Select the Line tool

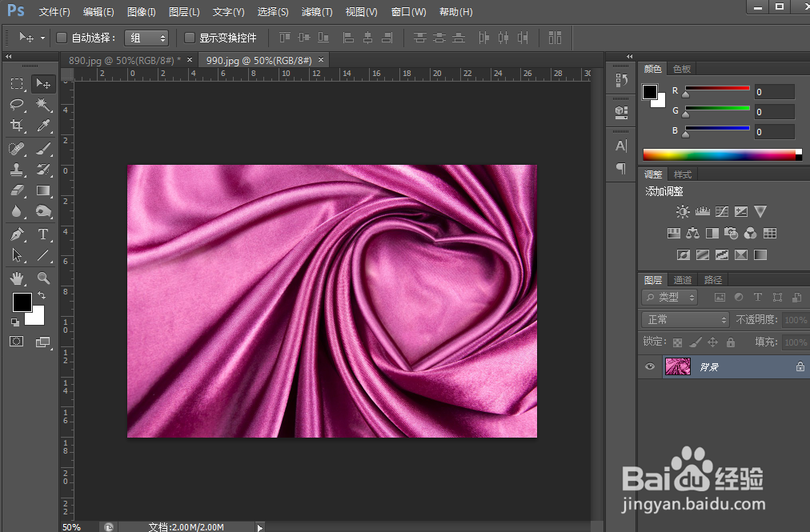[x=43, y=255]
